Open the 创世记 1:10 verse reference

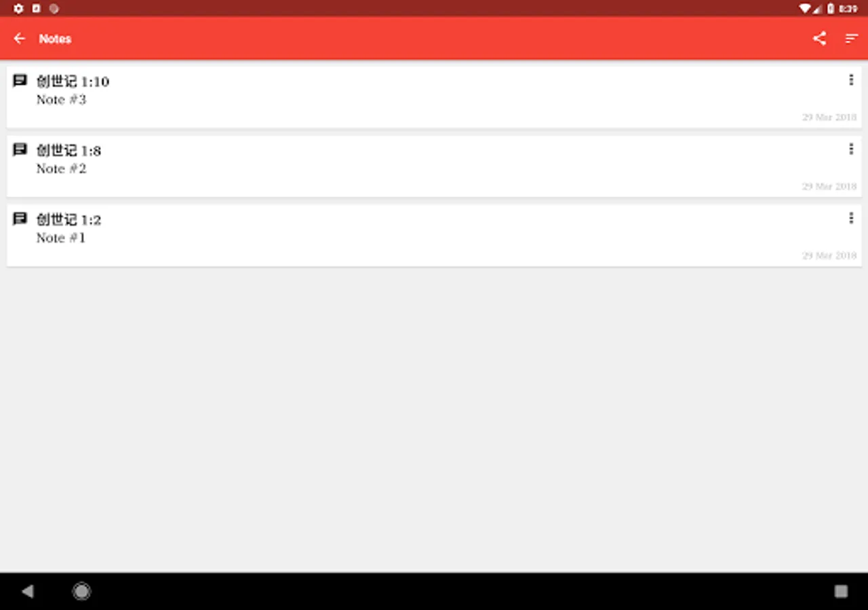(x=73, y=81)
